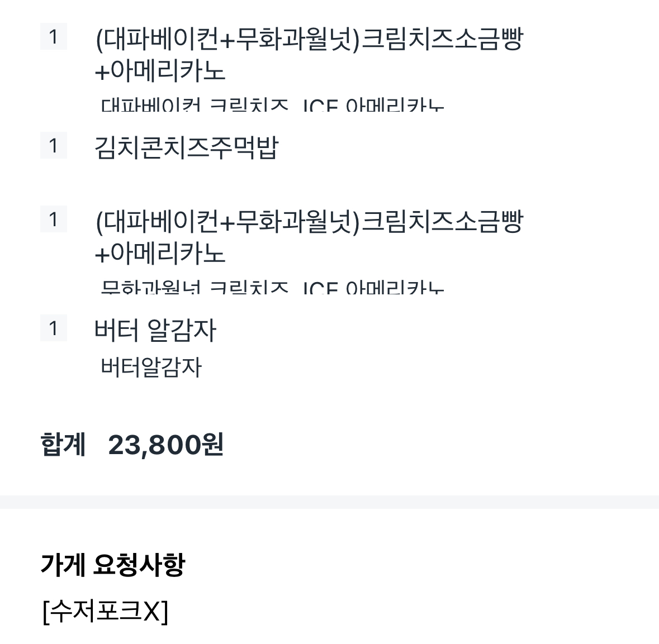
Task: Click the +아메리카노 line above the 무화과월넛 option
Action: [x=160, y=254]
